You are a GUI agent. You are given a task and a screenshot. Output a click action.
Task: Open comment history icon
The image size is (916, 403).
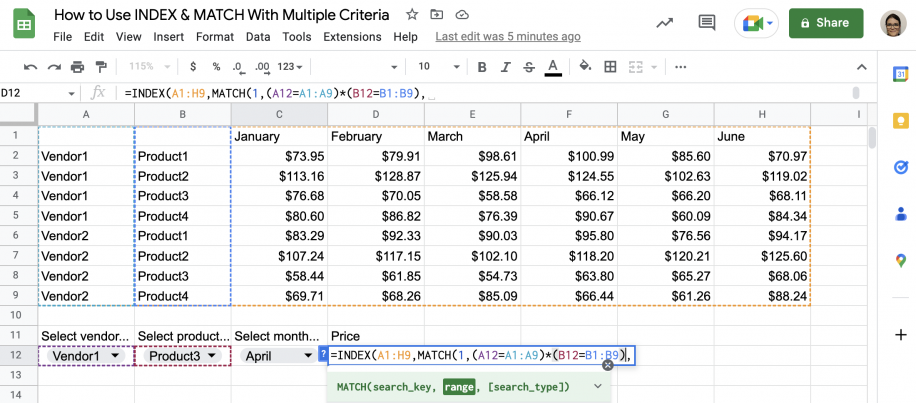[707, 23]
